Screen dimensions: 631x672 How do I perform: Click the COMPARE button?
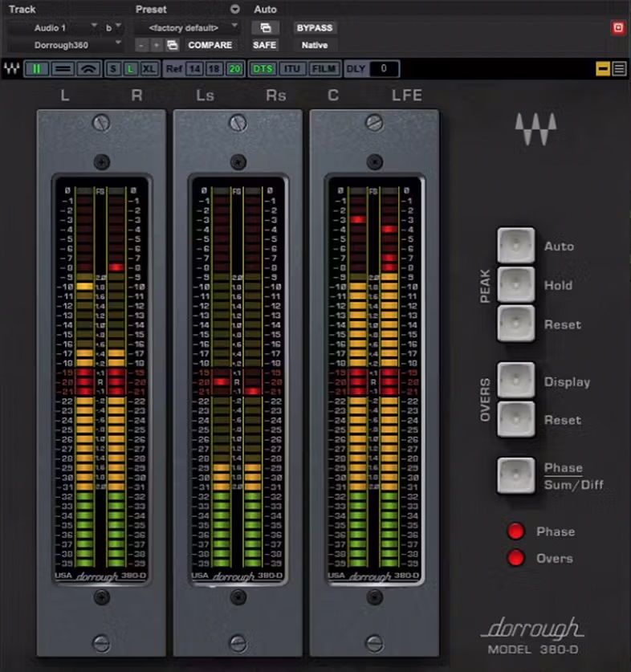coord(210,45)
